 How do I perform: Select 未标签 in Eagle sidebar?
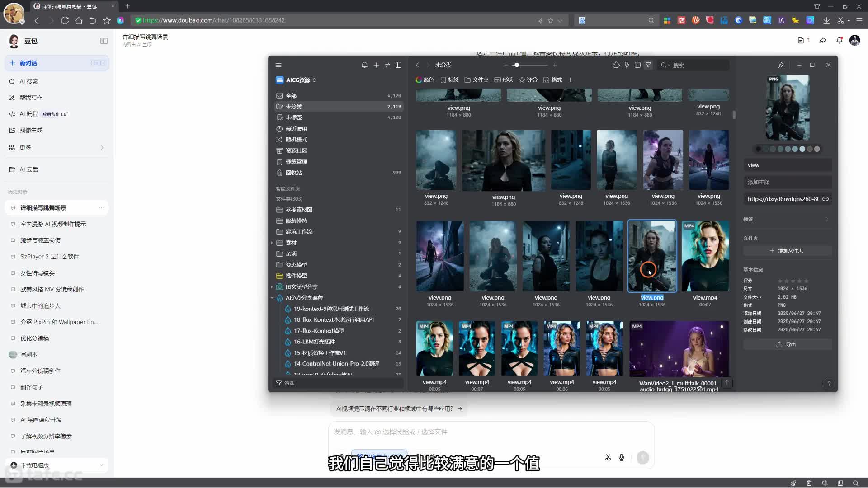point(338,117)
